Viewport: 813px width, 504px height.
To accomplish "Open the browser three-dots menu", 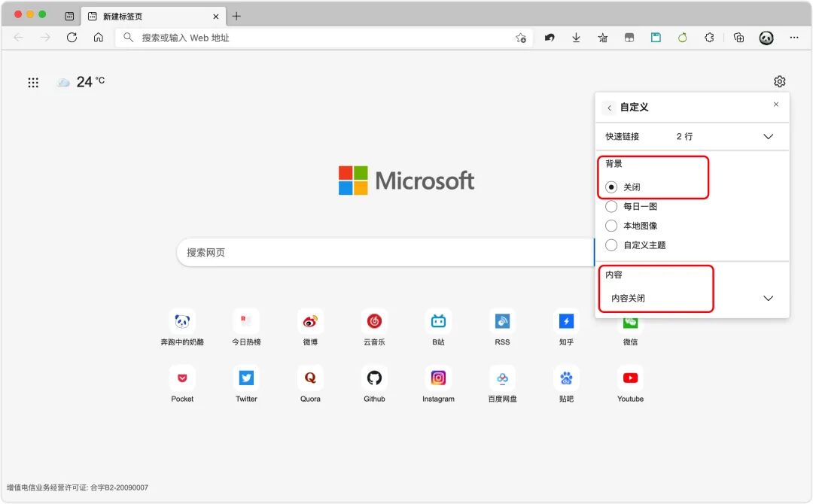I will click(x=794, y=38).
